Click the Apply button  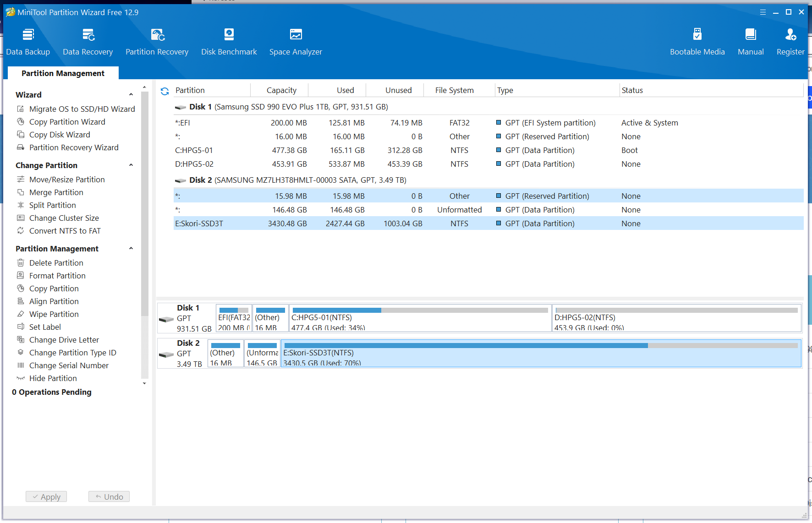[46, 497]
